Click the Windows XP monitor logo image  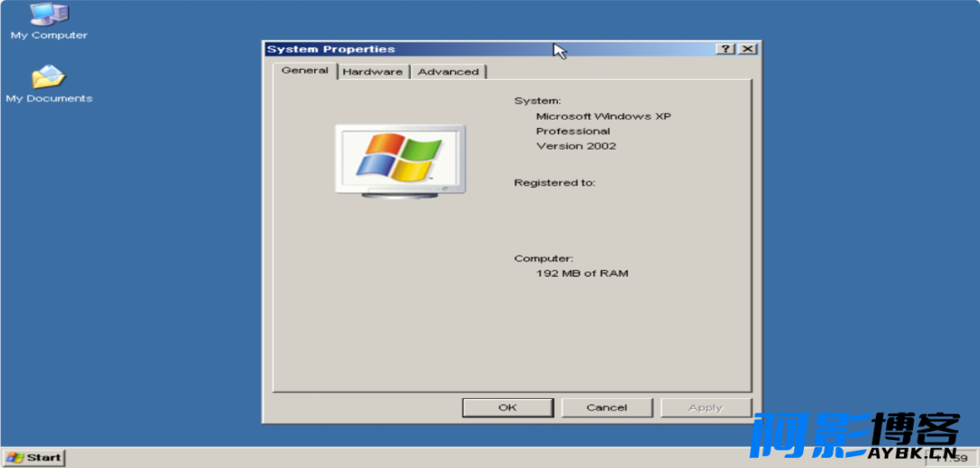click(400, 161)
